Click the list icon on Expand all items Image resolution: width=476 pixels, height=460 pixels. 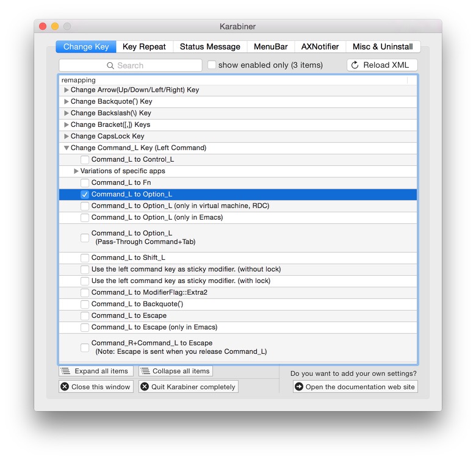coord(65,371)
